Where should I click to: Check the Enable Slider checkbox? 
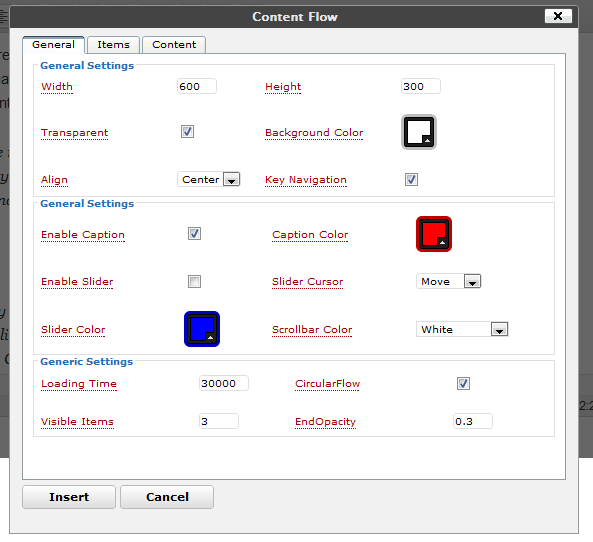click(194, 281)
